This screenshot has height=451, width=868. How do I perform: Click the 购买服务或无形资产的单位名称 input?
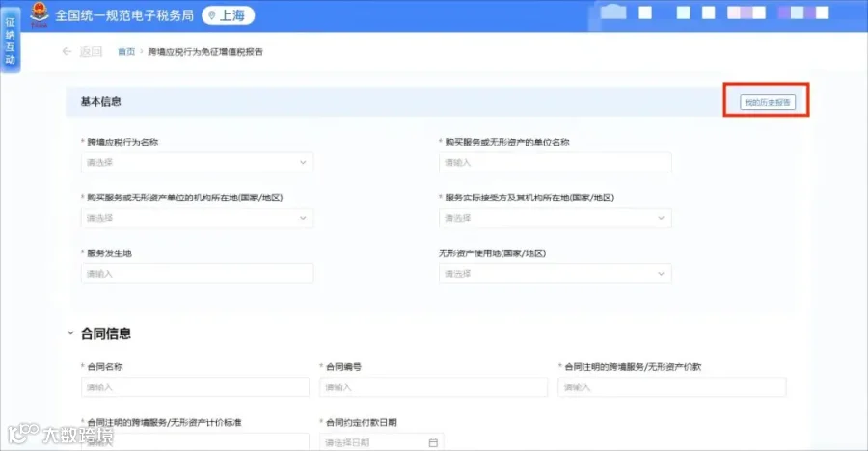(556, 162)
